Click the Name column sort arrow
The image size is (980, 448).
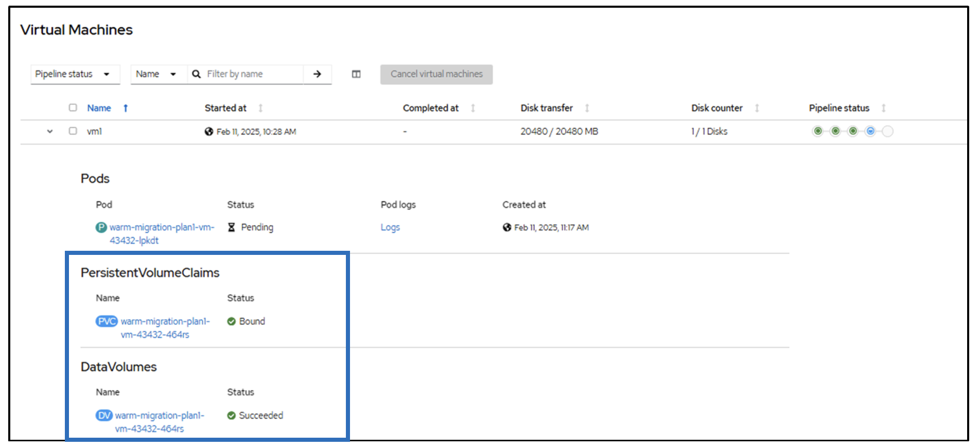pos(126,108)
